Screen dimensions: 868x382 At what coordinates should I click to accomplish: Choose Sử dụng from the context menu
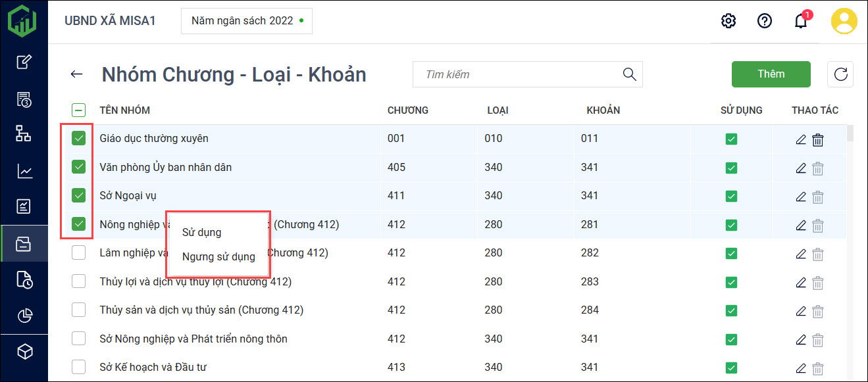[202, 232]
